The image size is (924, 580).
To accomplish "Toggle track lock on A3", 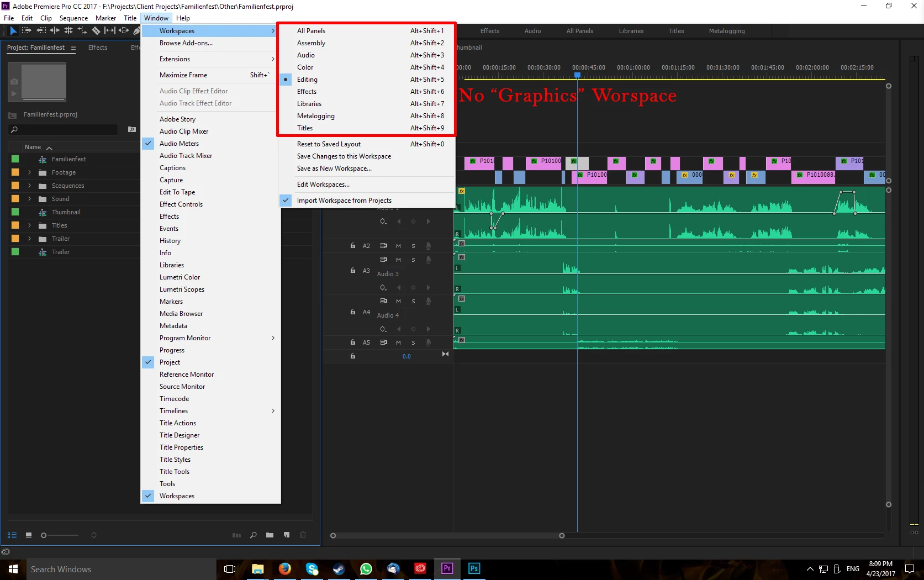I will click(x=353, y=271).
